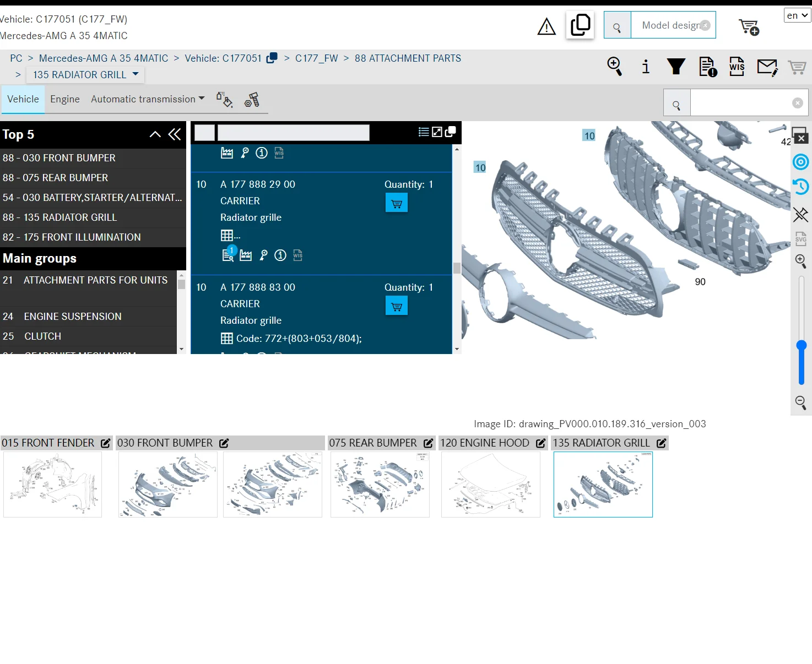Click the edit icon next to 075 REAR BUMPER
Viewport: 812px width, 664px height.
coord(428,443)
